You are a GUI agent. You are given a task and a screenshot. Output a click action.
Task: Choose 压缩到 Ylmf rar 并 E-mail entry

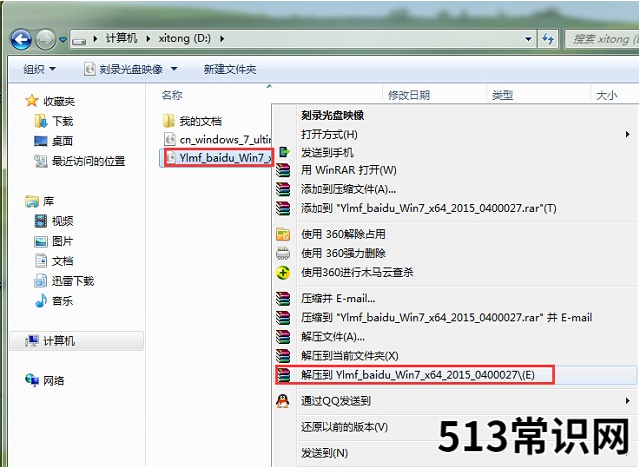point(447,317)
